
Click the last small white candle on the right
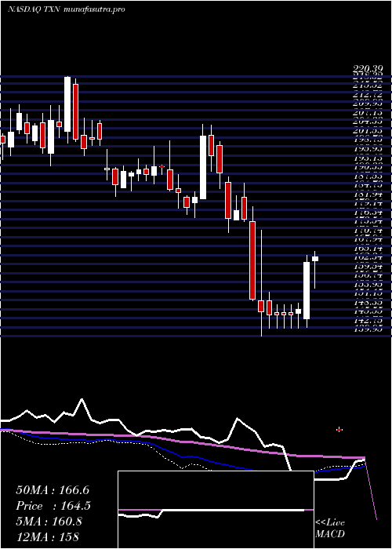click(x=315, y=259)
